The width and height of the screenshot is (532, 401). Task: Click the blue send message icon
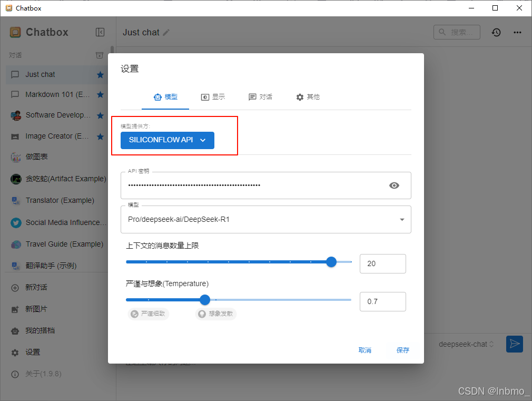515,344
